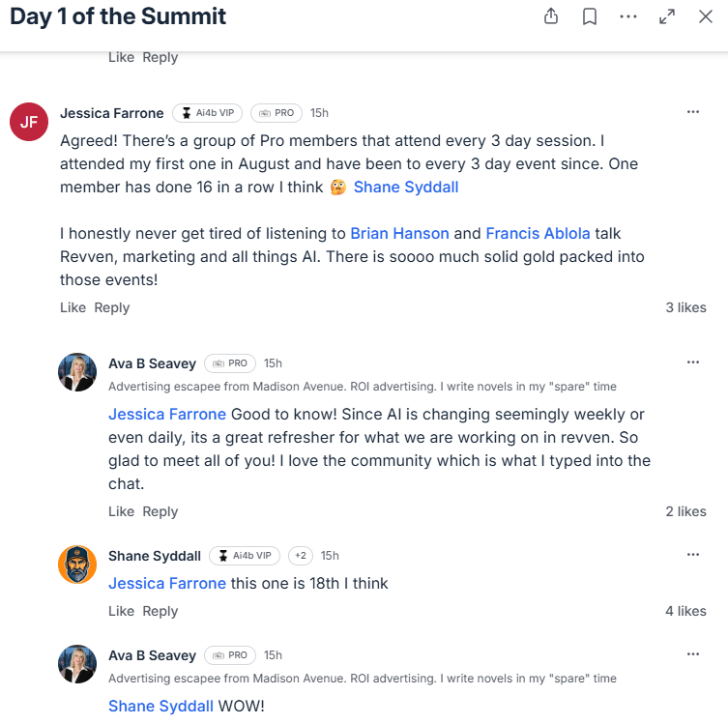Like Shane Syddall's 18th comment

pyautogui.click(x=121, y=611)
